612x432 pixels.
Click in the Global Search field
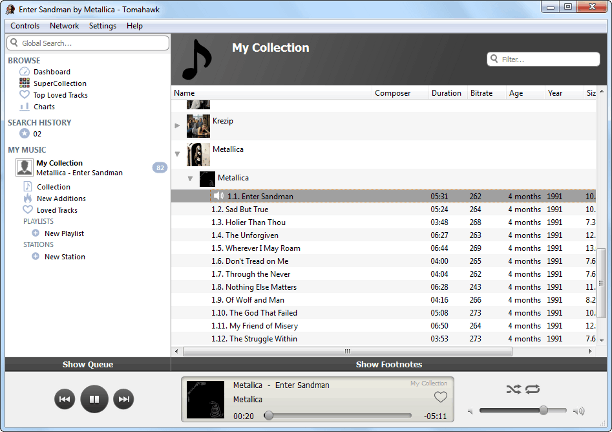(x=88, y=43)
